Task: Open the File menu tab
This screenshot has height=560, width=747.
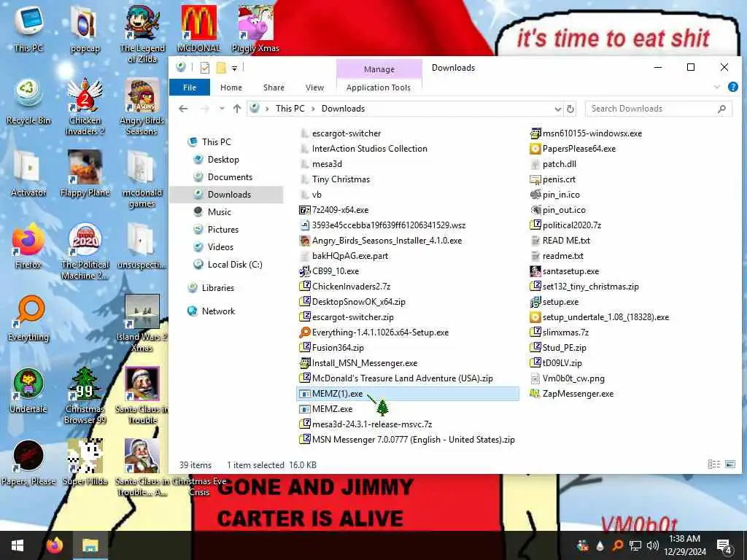Action: [190, 87]
